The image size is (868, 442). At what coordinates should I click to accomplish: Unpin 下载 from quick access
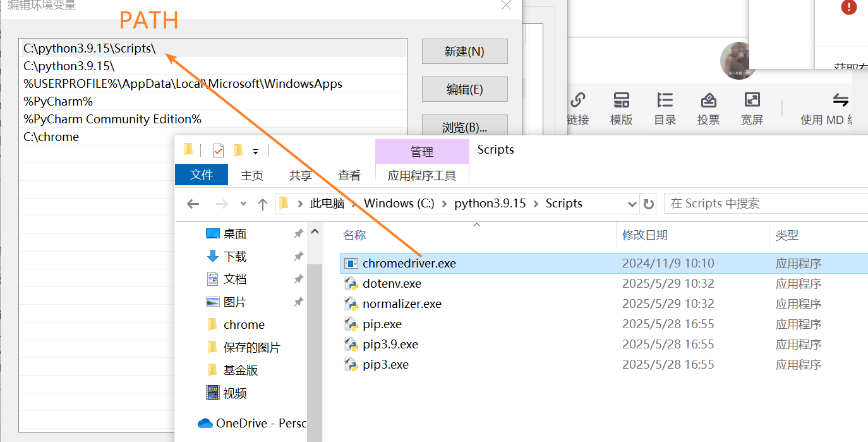298,255
